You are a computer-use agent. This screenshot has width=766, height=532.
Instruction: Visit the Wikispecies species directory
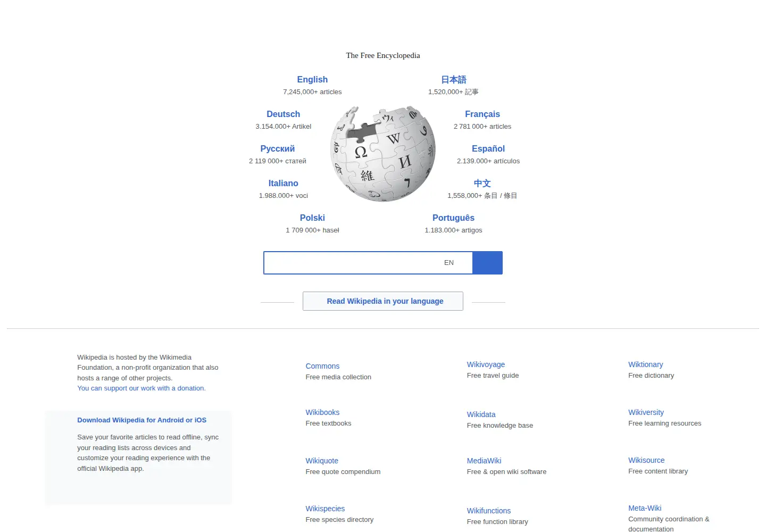point(325,509)
